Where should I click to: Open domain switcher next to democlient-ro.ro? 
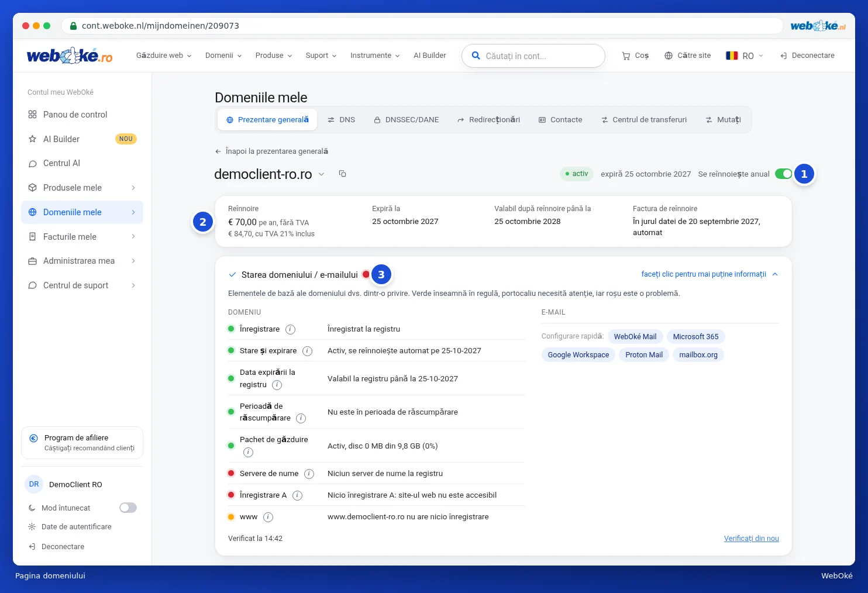tap(322, 174)
